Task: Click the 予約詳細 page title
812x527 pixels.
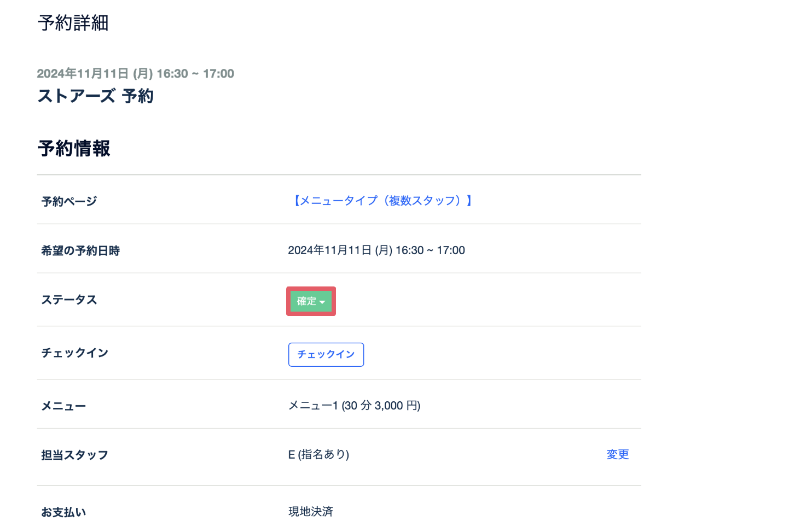Action: [x=73, y=23]
